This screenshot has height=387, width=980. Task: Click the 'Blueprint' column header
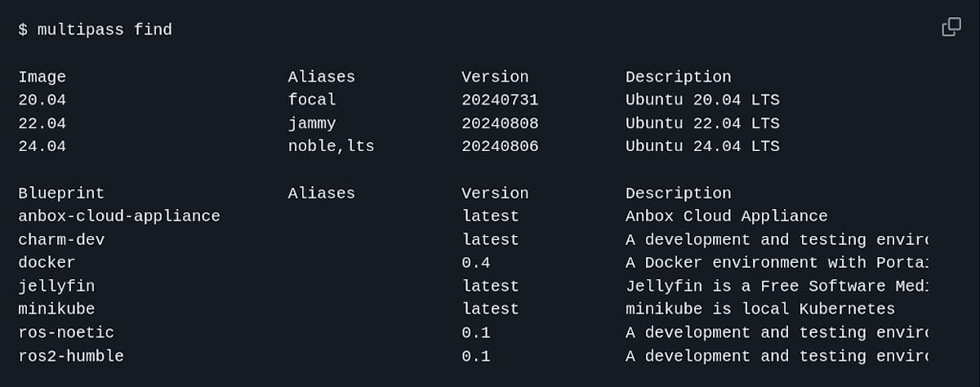(61, 193)
